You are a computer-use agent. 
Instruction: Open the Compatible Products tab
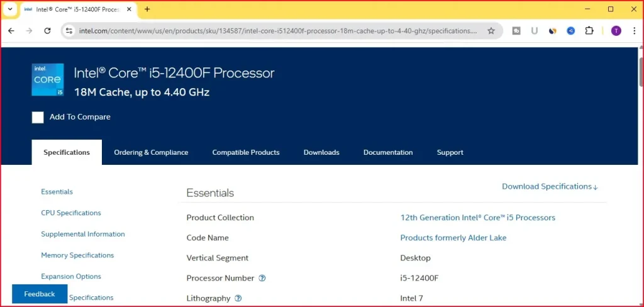point(246,152)
